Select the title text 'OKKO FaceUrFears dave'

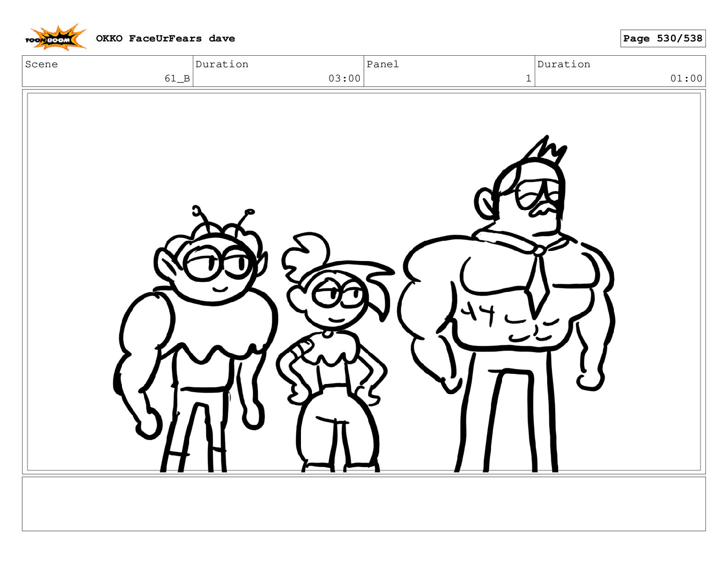click(x=165, y=39)
